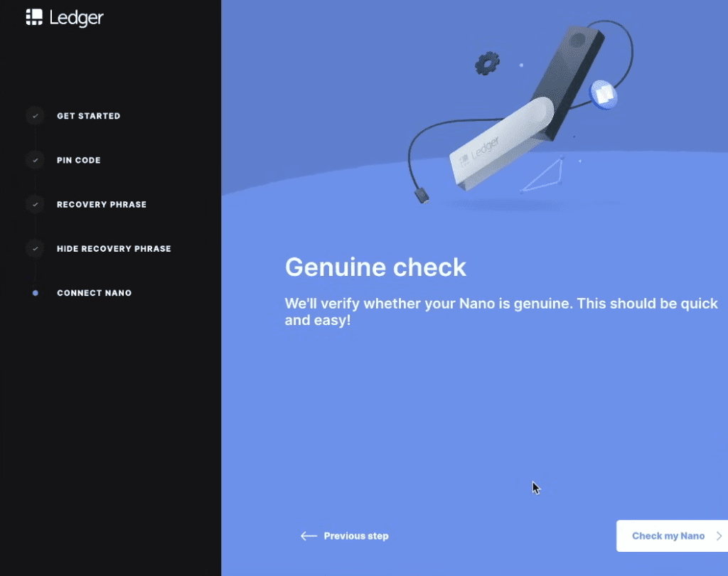The height and width of the screenshot is (576, 728).
Task: Click the Ledger logo icon
Action: pos(34,17)
